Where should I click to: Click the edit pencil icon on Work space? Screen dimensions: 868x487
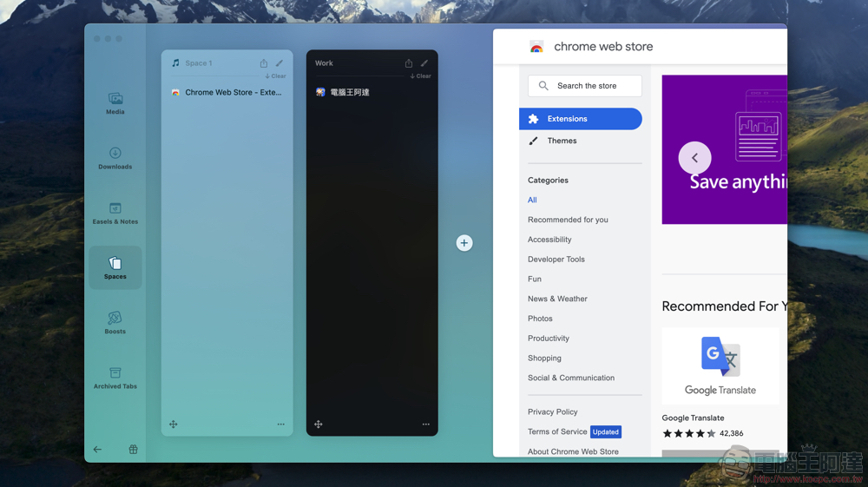tap(424, 63)
